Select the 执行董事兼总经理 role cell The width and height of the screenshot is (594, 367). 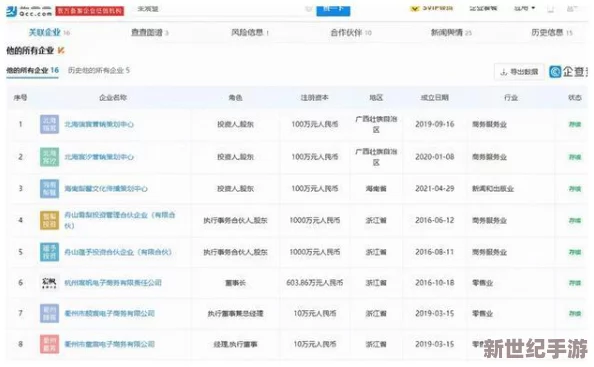tap(235, 313)
